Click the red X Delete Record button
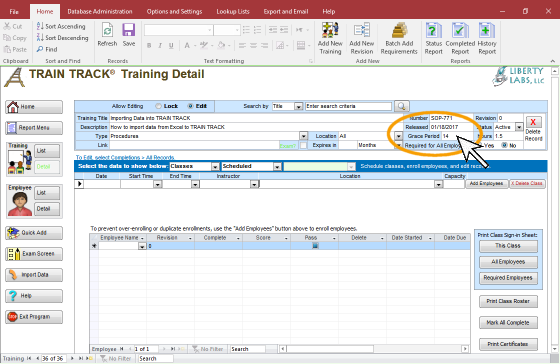Image resolution: width=560 pixels, height=364 pixels. (x=533, y=122)
